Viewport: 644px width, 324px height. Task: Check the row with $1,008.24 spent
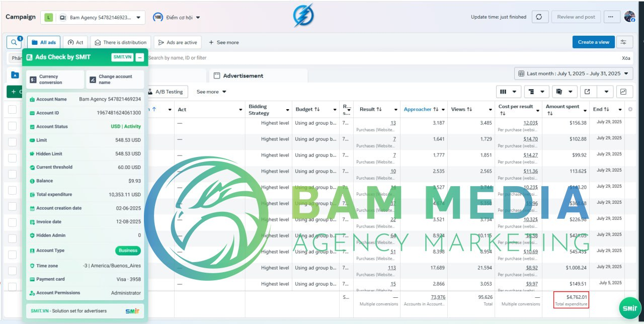click(12, 271)
